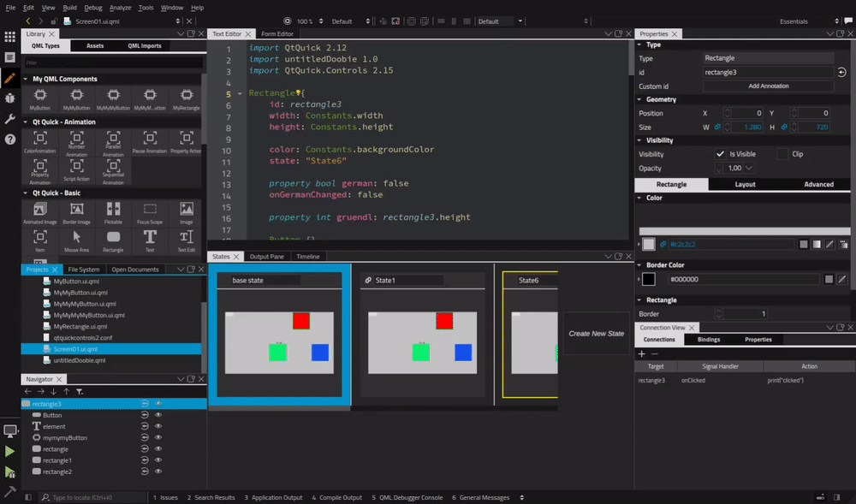
Task: Open the Design mode pencil icon
Action: pyautogui.click(x=9, y=78)
